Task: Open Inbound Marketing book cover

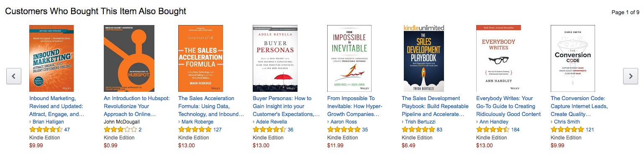Action: click(x=51, y=58)
